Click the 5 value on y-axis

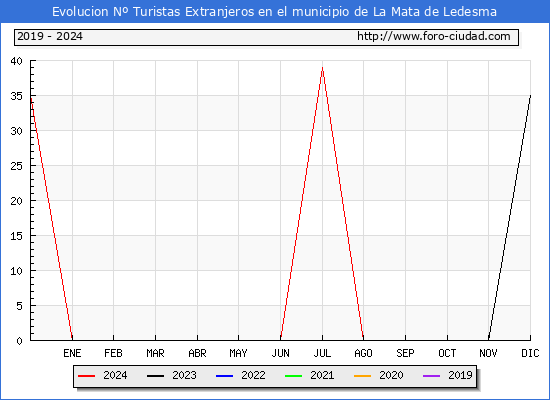tap(19, 306)
